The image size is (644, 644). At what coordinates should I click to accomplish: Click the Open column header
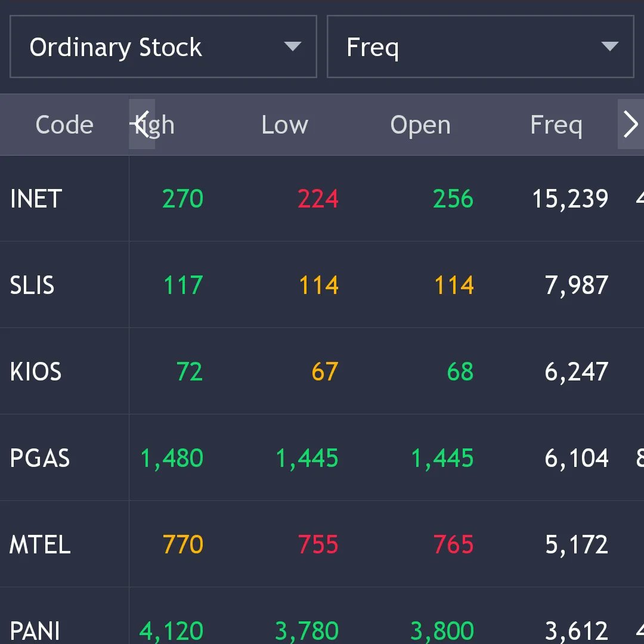point(420,124)
